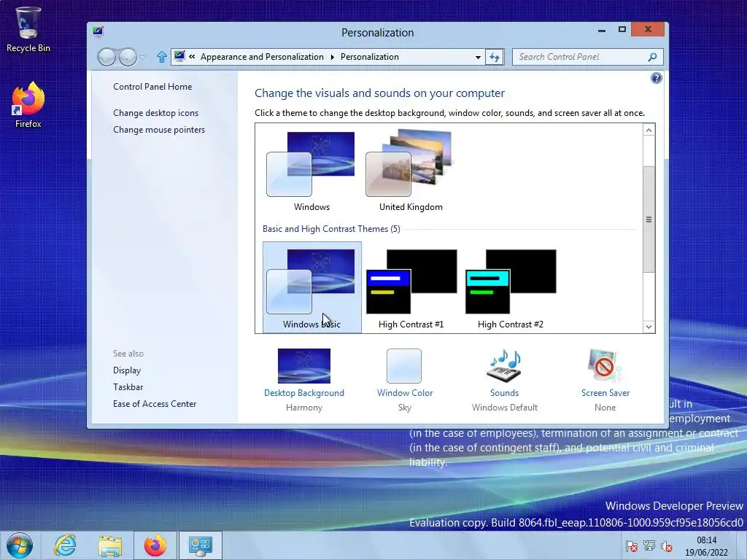747x560 pixels.
Task: Open Control Panel Home link
Action: (152, 87)
